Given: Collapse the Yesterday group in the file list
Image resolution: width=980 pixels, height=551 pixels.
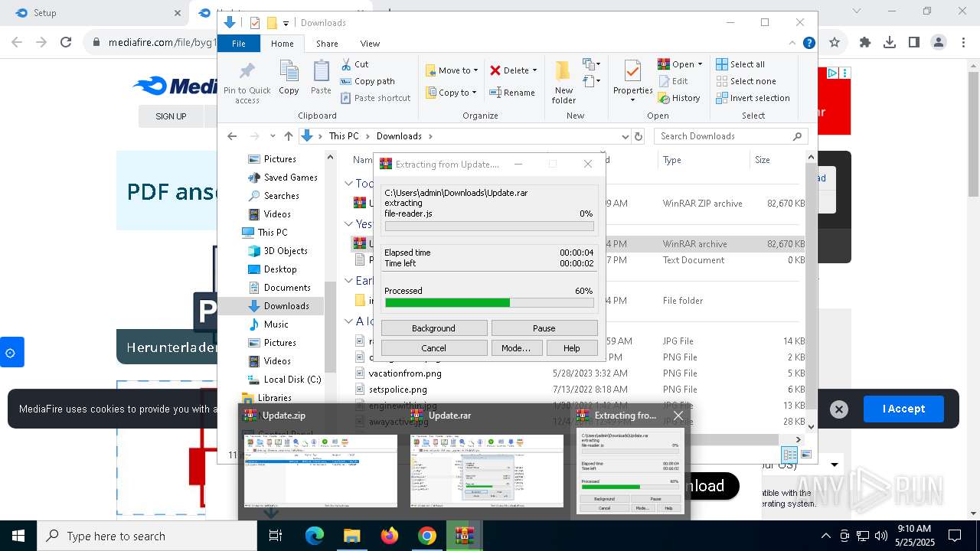Looking at the screenshot, I should pos(348,224).
